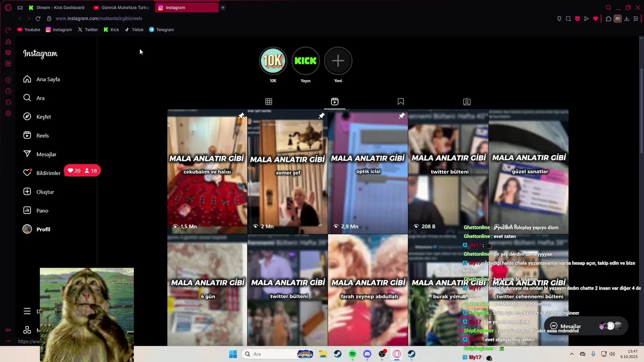This screenshot has height=362, width=644.
Task: Click Oluştur to create a post
Action: [39, 192]
